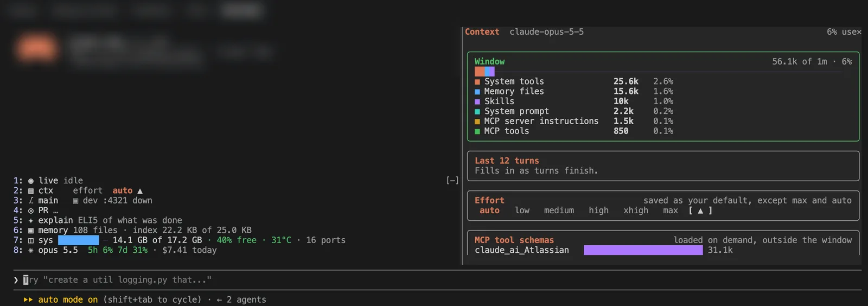Click '56.1k of 1m · 6%' text

point(812,62)
